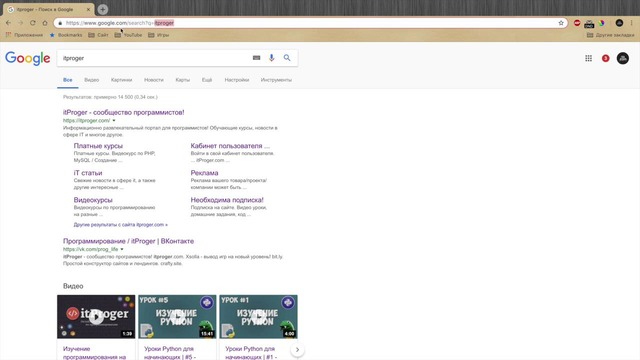Open the Bookmarks star folder

(66, 35)
